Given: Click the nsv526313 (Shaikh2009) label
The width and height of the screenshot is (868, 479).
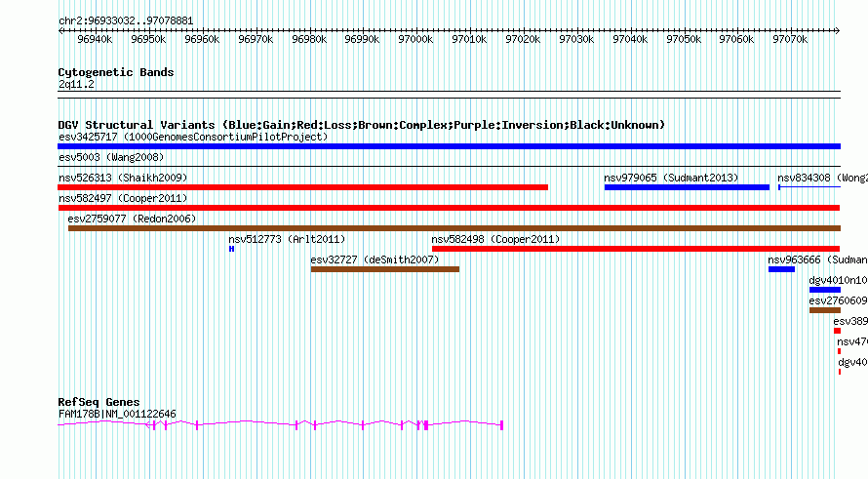Looking at the screenshot, I should tap(123, 178).
